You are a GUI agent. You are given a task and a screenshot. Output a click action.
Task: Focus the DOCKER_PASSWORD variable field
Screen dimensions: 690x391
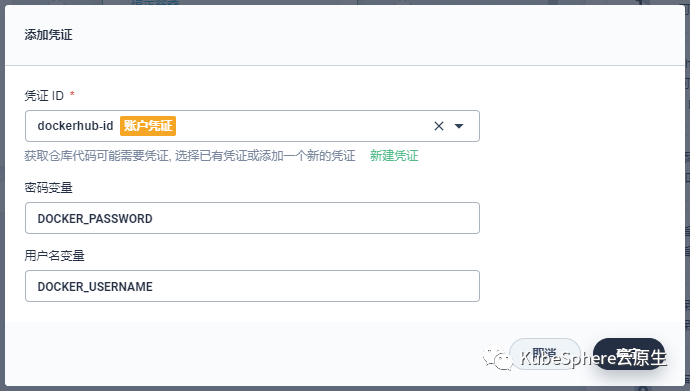tap(252, 218)
